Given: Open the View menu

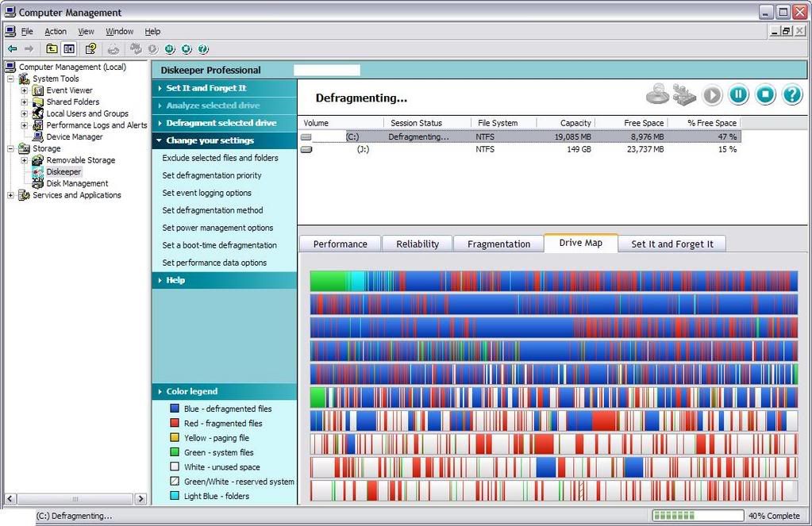Looking at the screenshot, I should 86,32.
